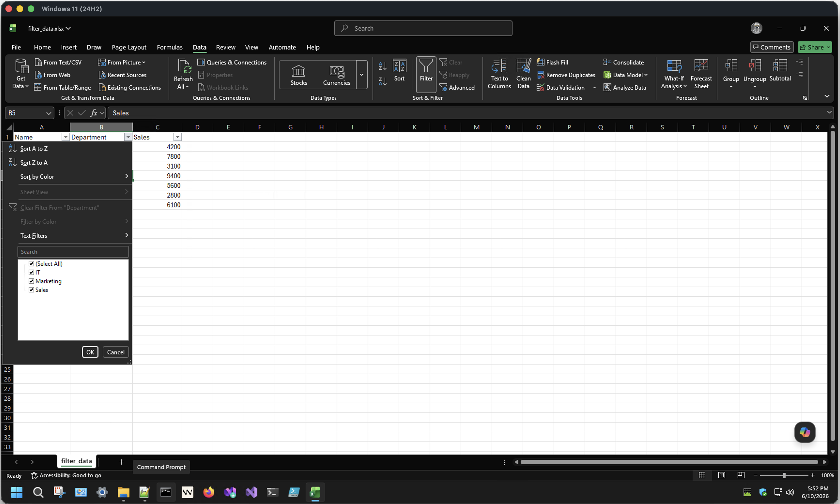Uncheck the IT department checkbox

coord(31,272)
